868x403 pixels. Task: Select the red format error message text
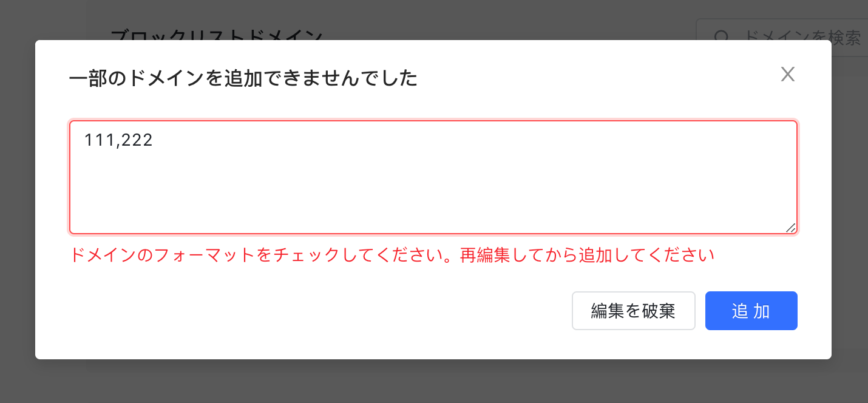click(392, 255)
